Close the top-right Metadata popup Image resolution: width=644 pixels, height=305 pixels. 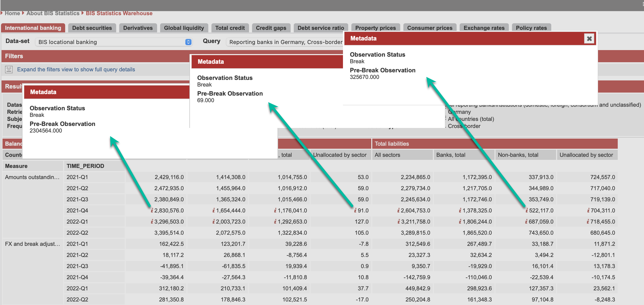[x=589, y=39]
